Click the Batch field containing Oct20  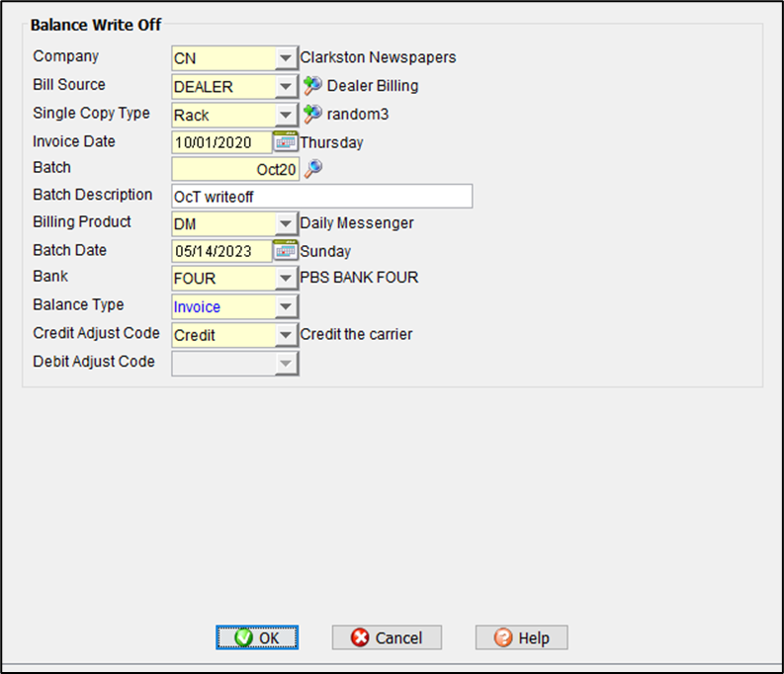(x=234, y=169)
